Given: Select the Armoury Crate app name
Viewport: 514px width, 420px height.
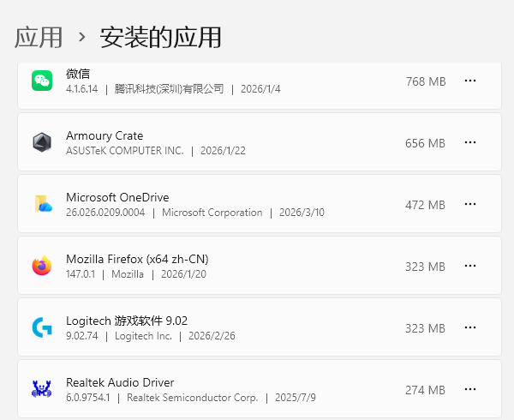Looking at the screenshot, I should coord(105,135).
